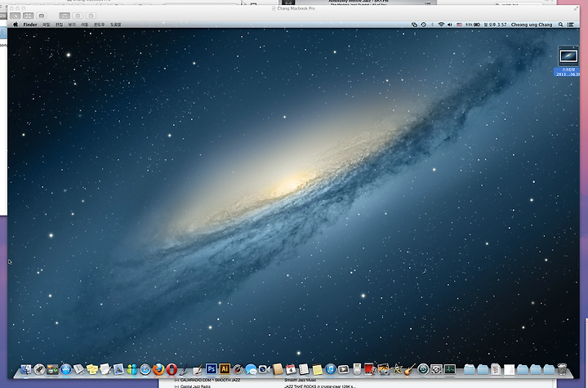Launch Adobe Photoshop from Dock
The image size is (588, 388).
212,369
